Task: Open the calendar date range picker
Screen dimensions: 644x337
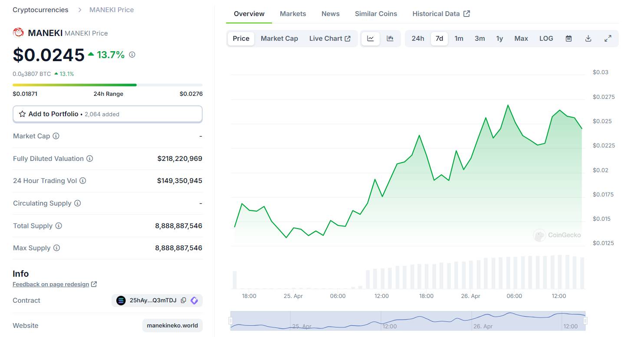Action: (568, 39)
